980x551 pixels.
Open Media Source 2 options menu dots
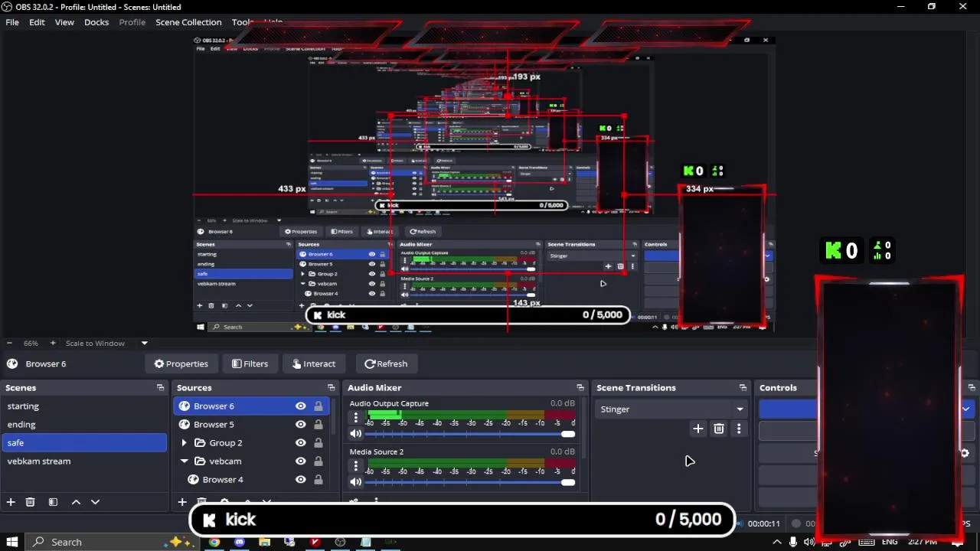[355, 465]
